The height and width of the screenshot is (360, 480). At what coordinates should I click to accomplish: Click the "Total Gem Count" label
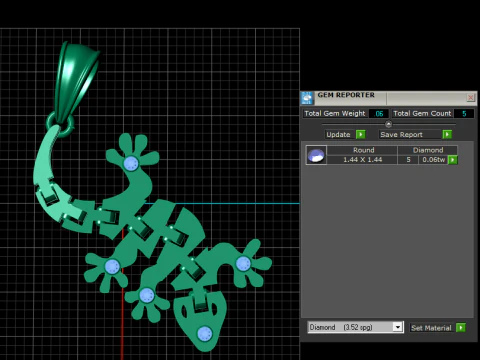[422, 114]
